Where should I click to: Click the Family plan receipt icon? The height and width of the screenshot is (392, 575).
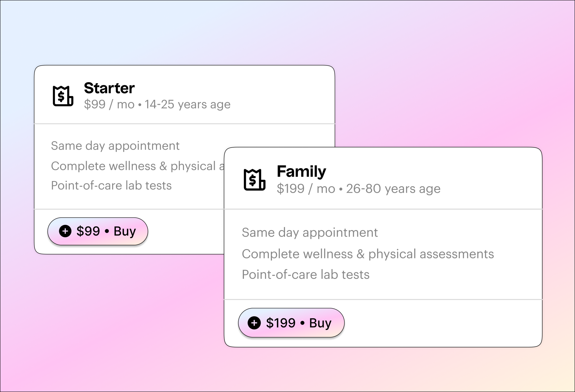click(254, 180)
